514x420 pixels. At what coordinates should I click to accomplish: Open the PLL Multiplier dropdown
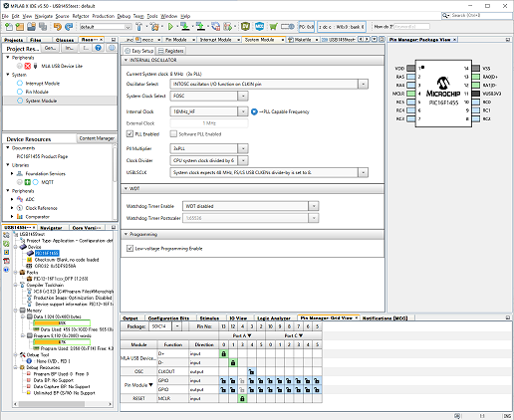243,148
